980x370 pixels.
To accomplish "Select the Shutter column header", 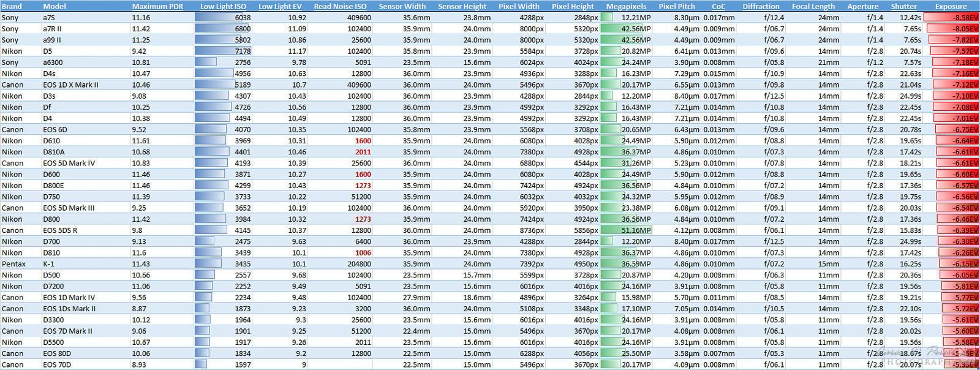I will coord(903,6).
